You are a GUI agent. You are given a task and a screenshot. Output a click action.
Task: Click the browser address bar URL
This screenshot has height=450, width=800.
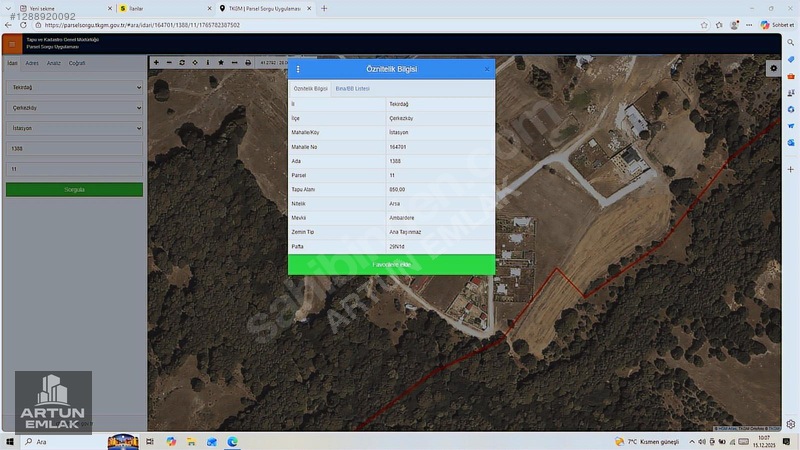pyautogui.click(x=142, y=25)
